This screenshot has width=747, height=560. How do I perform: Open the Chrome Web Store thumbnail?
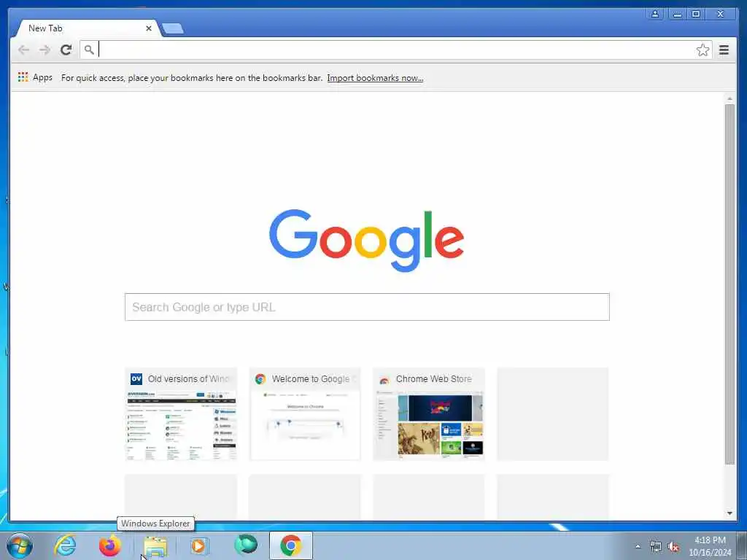click(429, 414)
